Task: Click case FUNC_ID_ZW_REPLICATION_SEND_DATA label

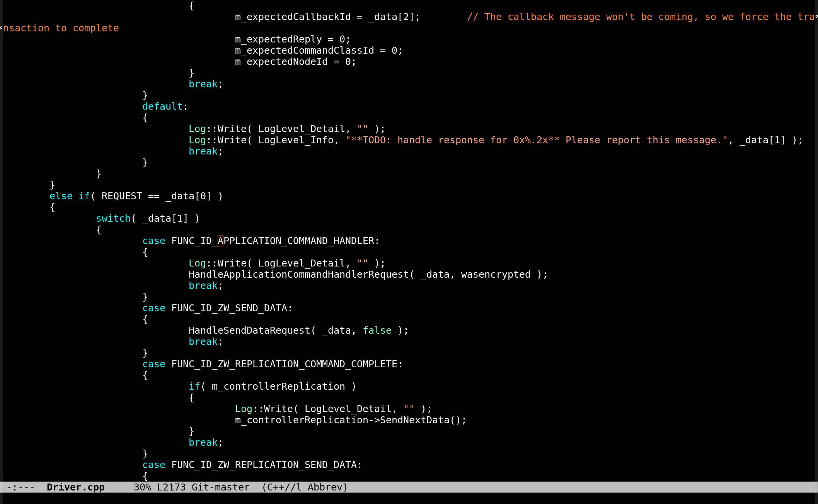Action: 252,465
